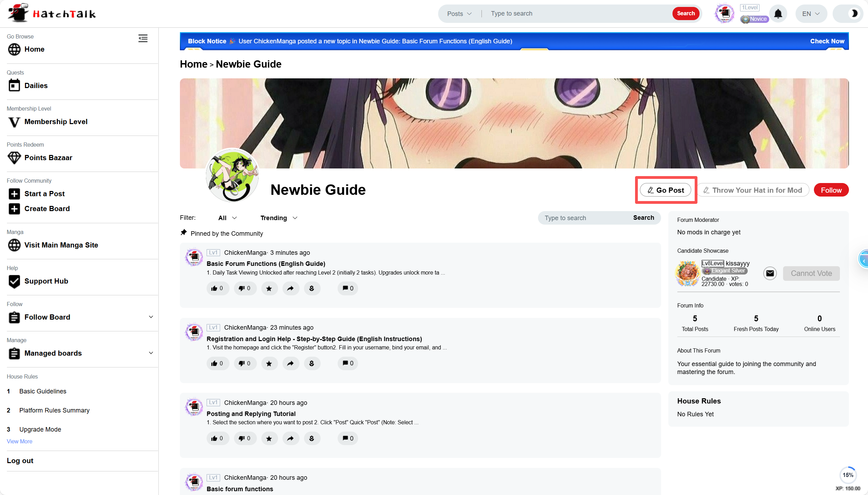Like the Basic Forum Functions post

point(217,288)
